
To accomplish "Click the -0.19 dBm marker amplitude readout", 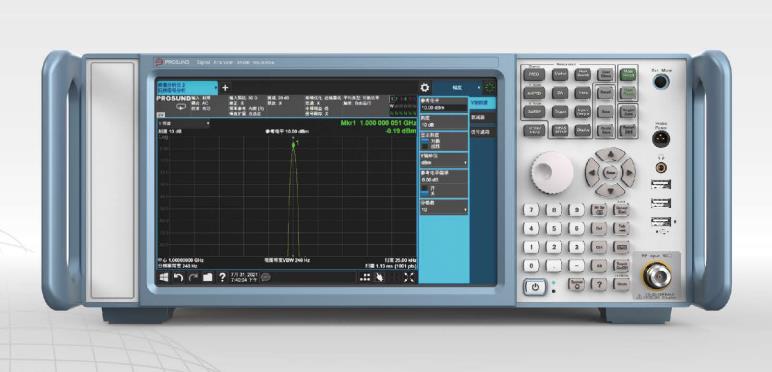I will (400, 131).
